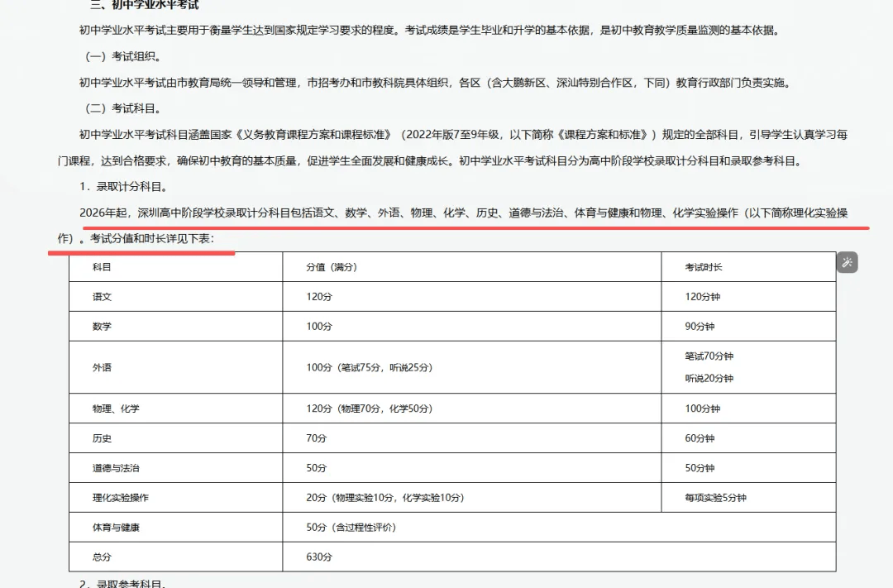893x588 pixels.
Task: Click the 60分钟 duration cell
Action: click(x=748, y=437)
